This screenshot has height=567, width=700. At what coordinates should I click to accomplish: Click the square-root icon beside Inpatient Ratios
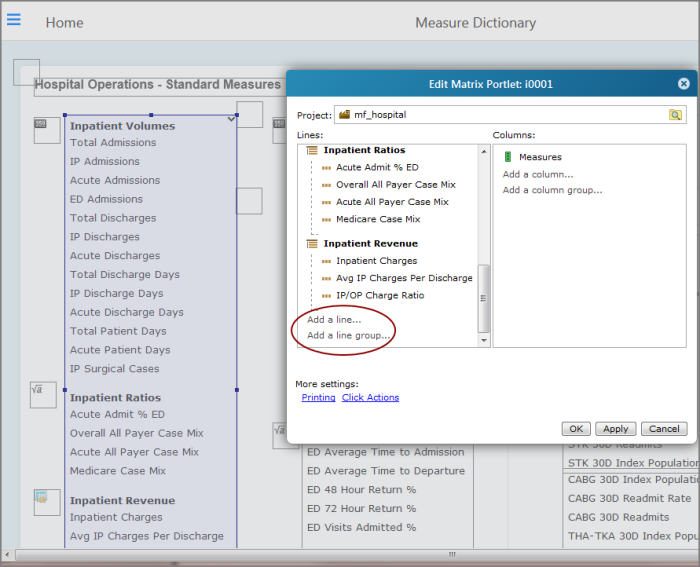(x=43, y=395)
